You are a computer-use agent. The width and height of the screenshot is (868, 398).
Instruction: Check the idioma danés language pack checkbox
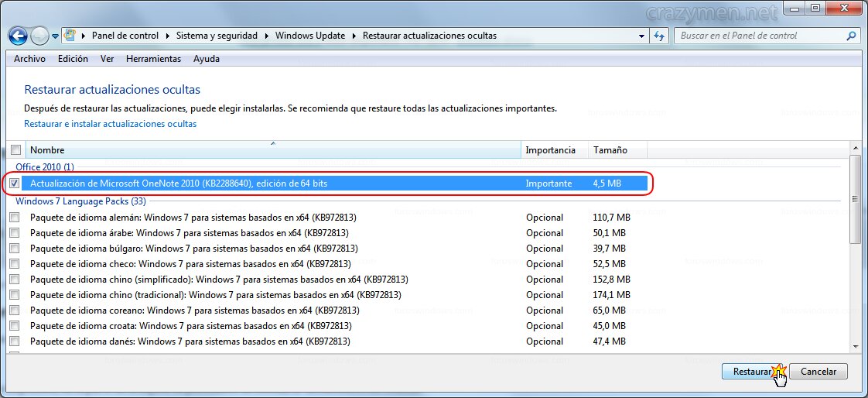[x=15, y=341]
